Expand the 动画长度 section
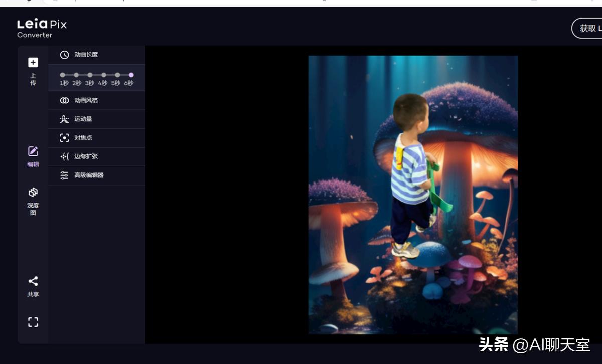 pyautogui.click(x=97, y=55)
